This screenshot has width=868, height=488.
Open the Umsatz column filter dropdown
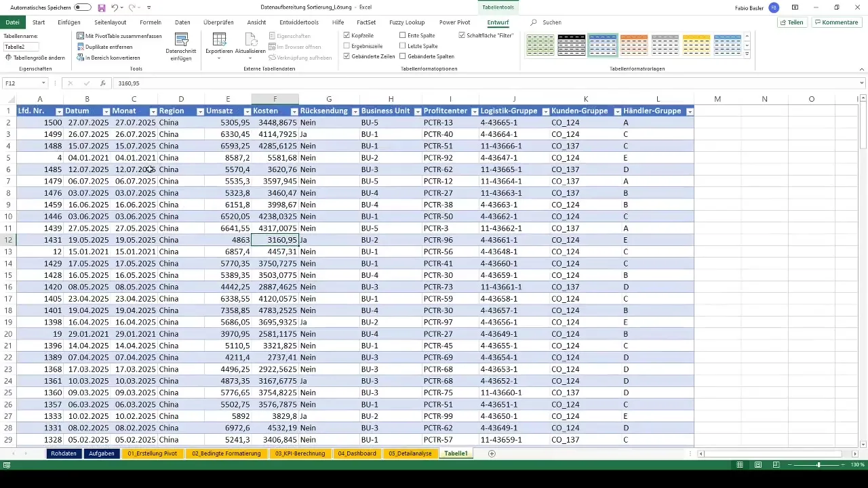point(247,111)
